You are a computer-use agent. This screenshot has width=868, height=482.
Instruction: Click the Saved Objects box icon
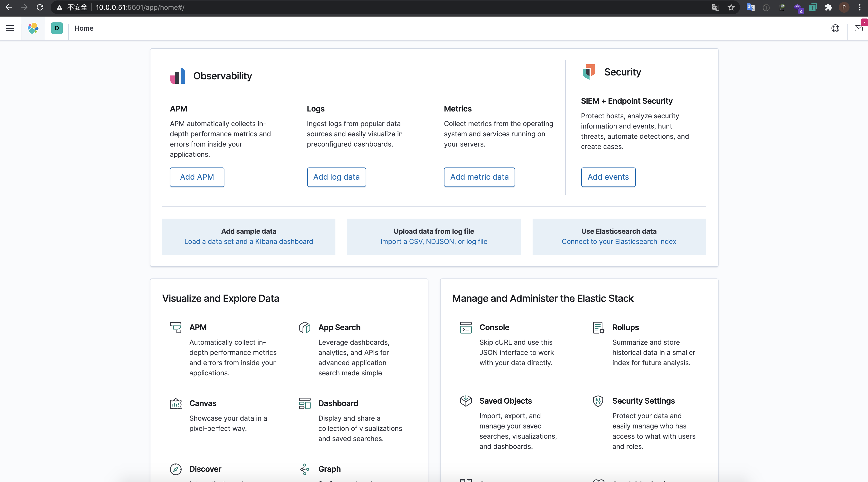pos(466,401)
